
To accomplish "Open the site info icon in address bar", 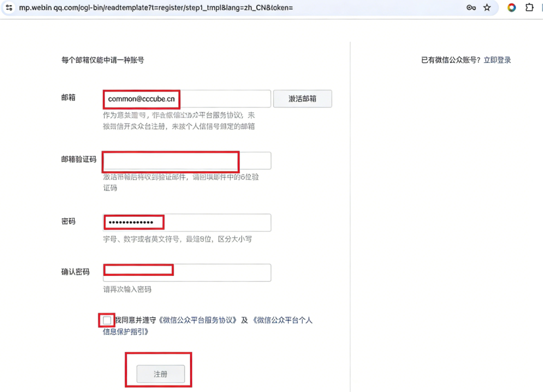I will [9, 8].
